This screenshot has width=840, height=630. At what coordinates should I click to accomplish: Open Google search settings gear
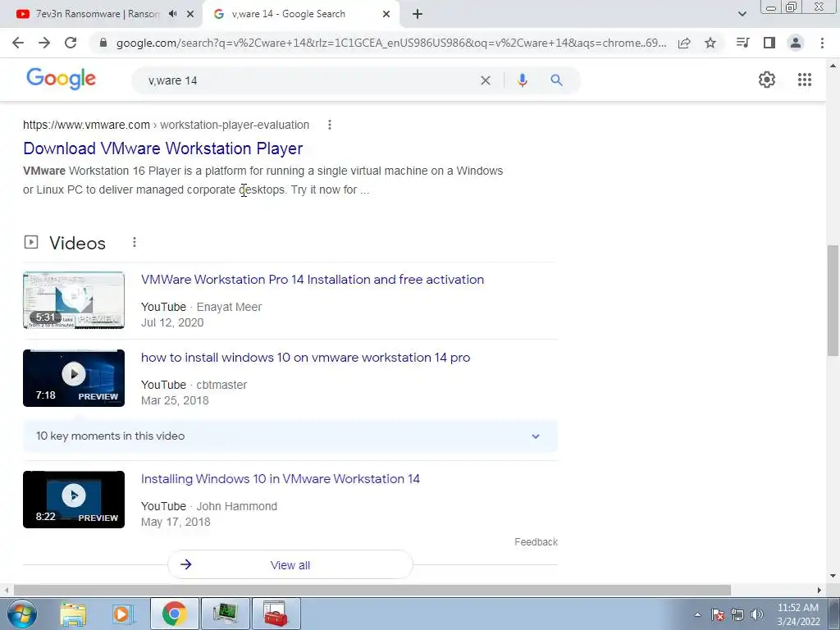(767, 80)
